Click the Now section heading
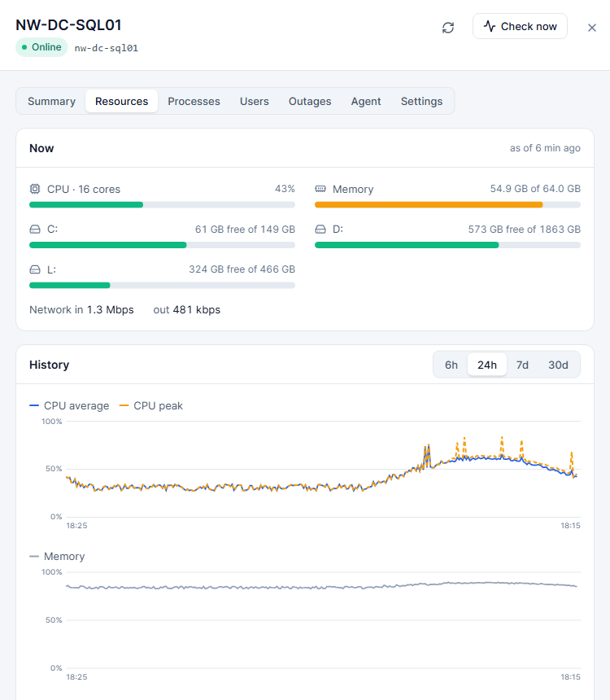Screen dimensions: 610x700 point(41,148)
